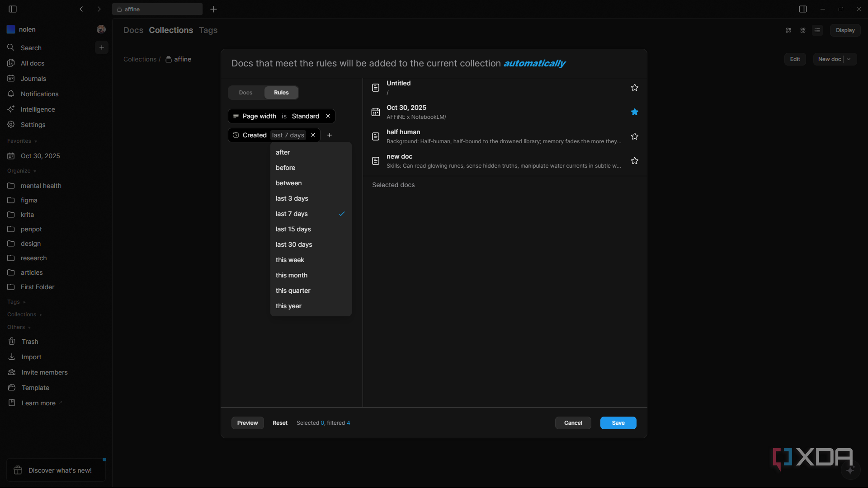This screenshot has width=868, height=488.
Task: Choose 'this quarter' option
Action: point(311,291)
